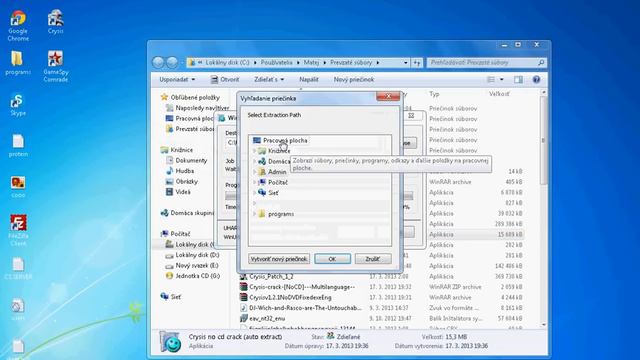Expand Počítač node in browse dialog
This screenshot has width=640, height=360.
click(x=254, y=182)
